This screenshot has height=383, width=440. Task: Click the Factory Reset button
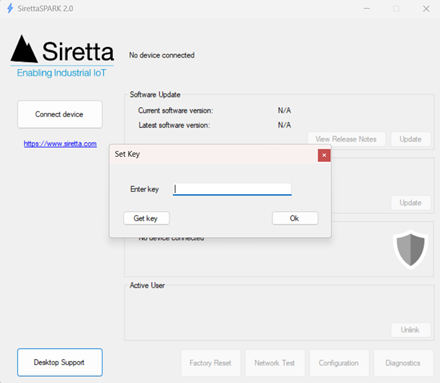[x=211, y=363]
